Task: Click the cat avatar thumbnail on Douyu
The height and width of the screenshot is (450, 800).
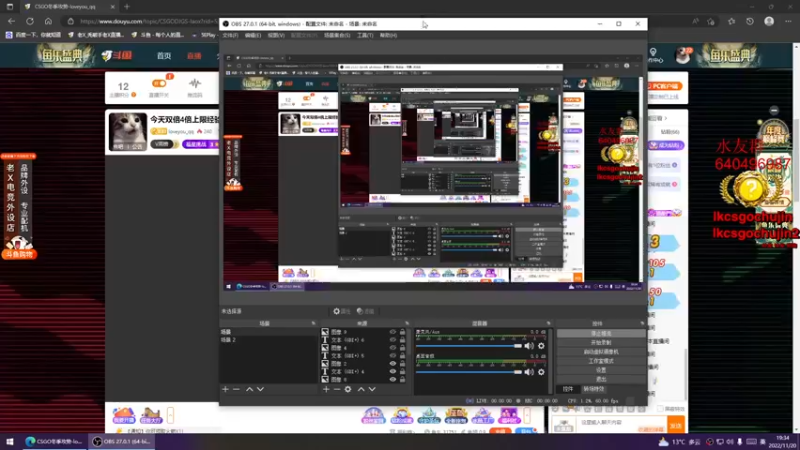Action: tap(128, 132)
